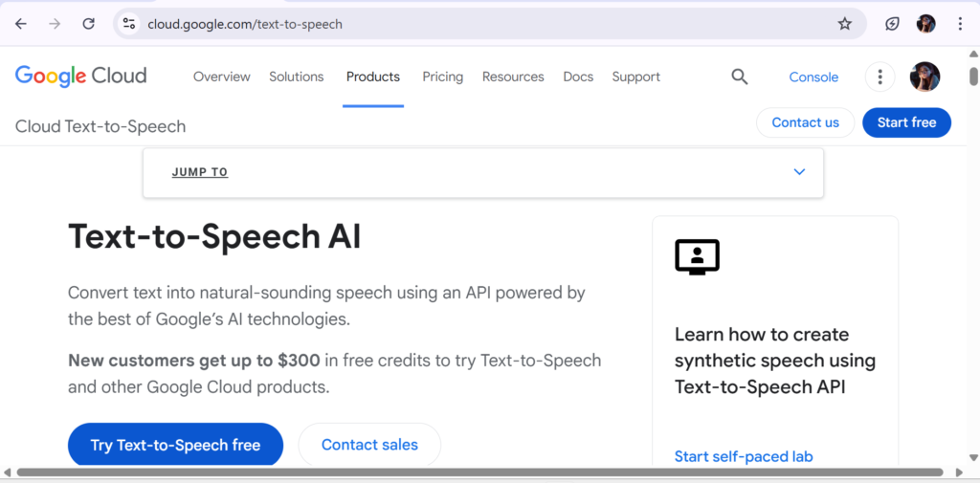Click the Contact us button
This screenshot has height=483, width=980.
pos(805,122)
